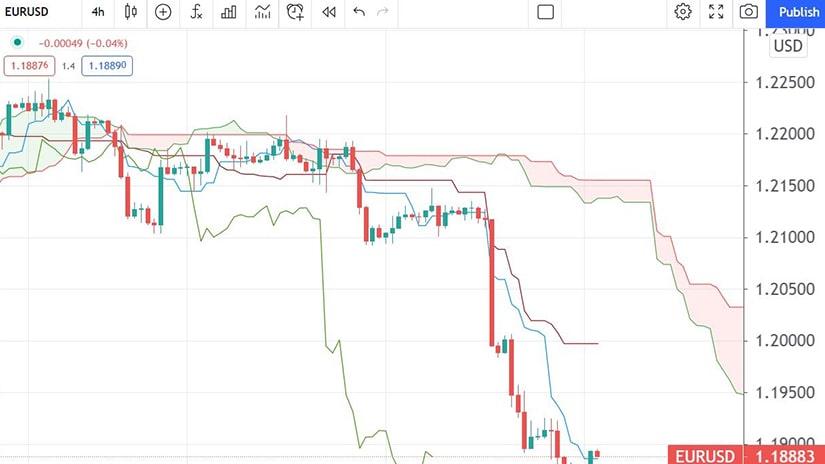
Task: Take a chart snapshot with camera icon
Action: pos(748,12)
